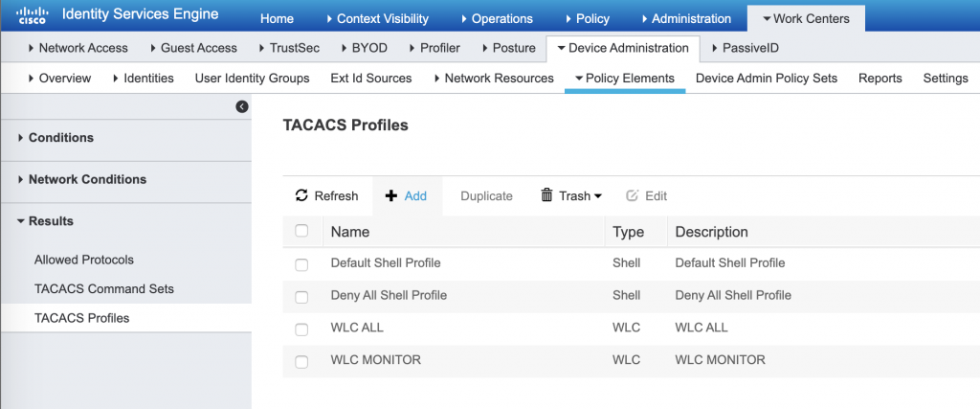Click the Edit button label

[657, 195]
